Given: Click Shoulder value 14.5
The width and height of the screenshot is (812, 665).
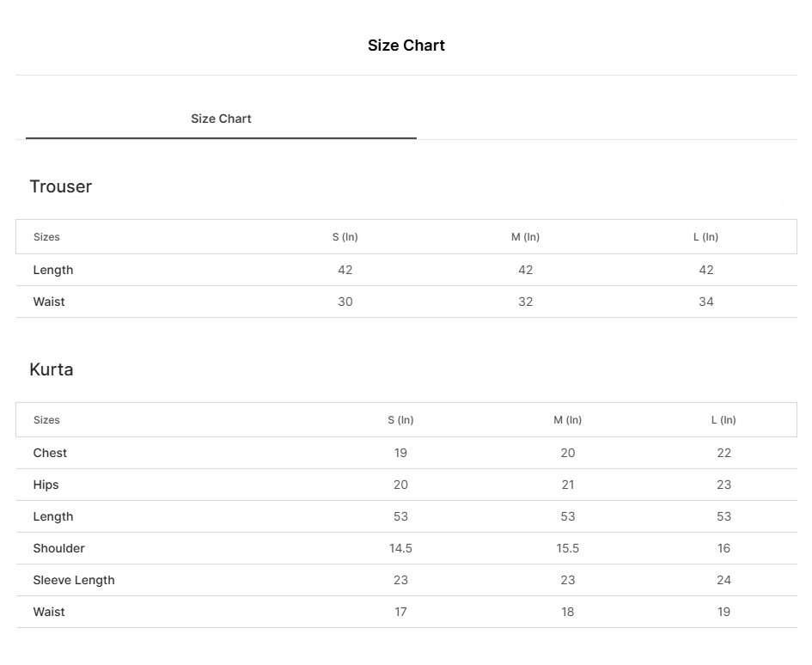Looking at the screenshot, I should (x=400, y=548).
